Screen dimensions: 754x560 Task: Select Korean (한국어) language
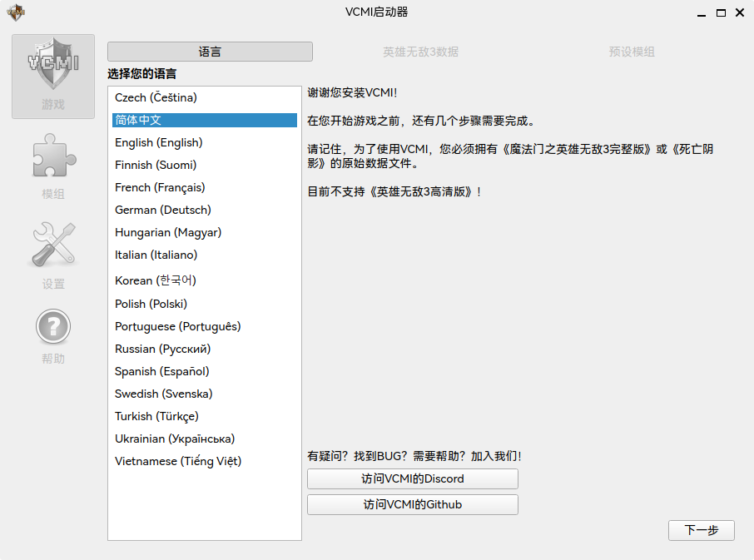coord(205,280)
